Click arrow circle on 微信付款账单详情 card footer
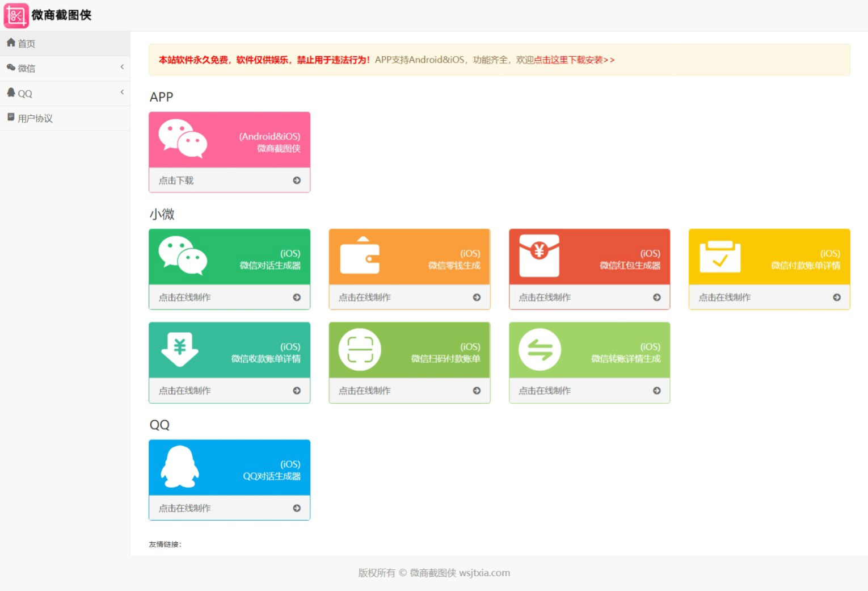The width and height of the screenshot is (868, 591). 837,297
